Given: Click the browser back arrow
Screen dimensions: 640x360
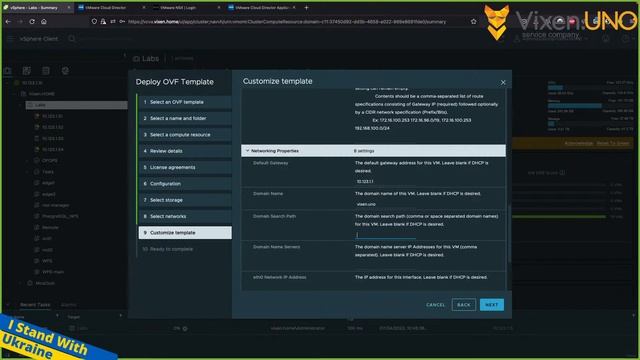Looking at the screenshot, I should click(x=8, y=22).
